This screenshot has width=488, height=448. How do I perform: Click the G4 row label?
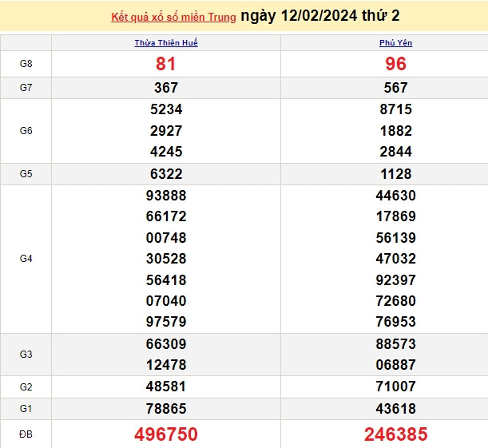coord(26,259)
